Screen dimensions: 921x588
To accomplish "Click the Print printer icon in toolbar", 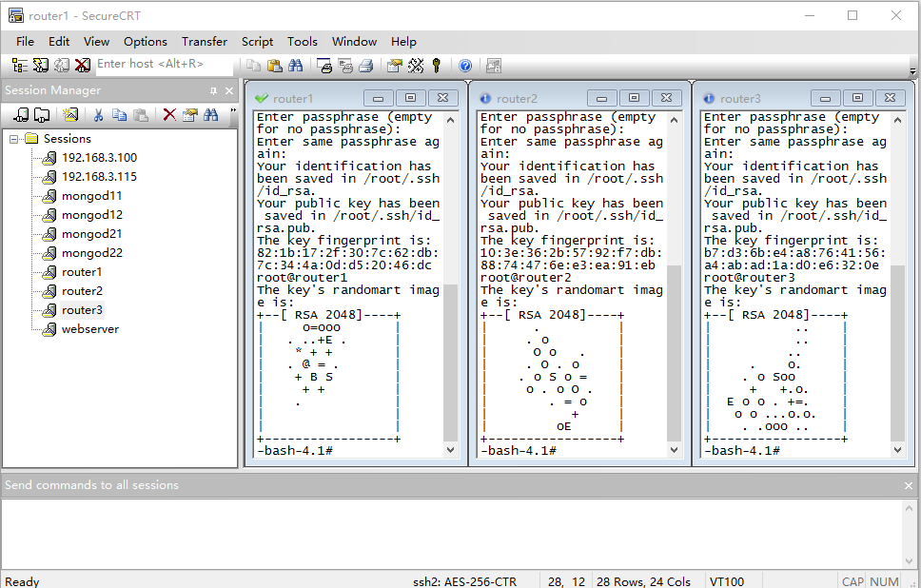I will (x=365, y=65).
